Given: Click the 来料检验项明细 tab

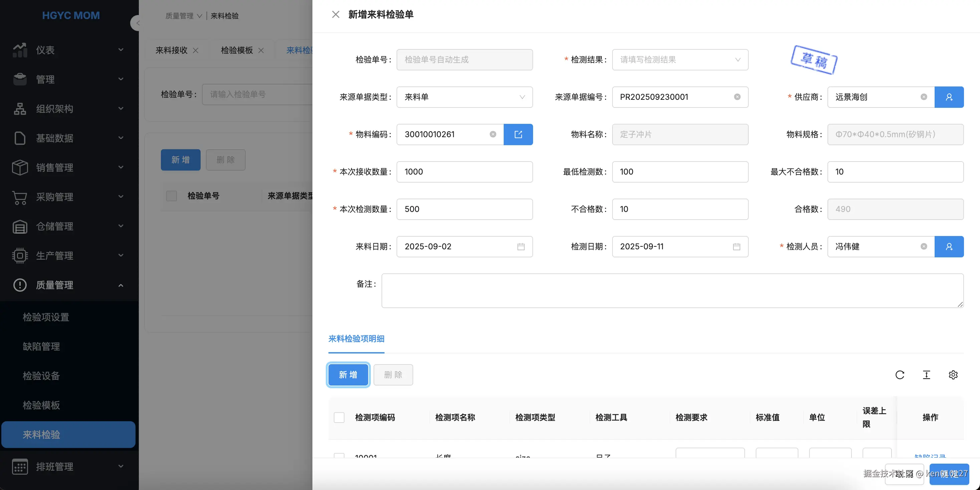Looking at the screenshot, I should pos(356,338).
